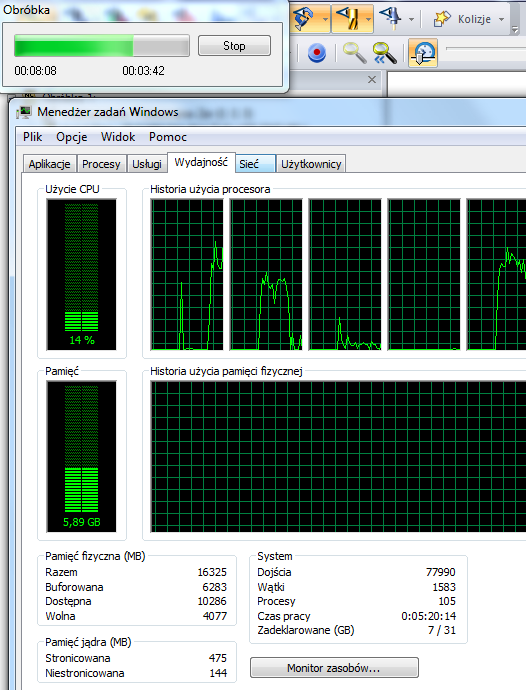Toggle the view tool (end mill) icon
Image resolution: width=526 pixels, height=690 pixels.
coord(348,18)
